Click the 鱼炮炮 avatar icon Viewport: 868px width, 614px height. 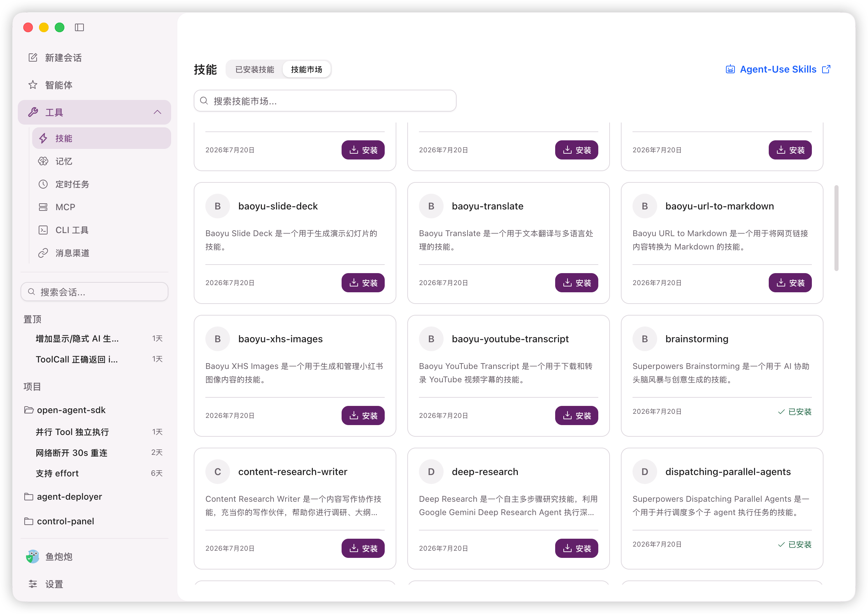point(33,556)
